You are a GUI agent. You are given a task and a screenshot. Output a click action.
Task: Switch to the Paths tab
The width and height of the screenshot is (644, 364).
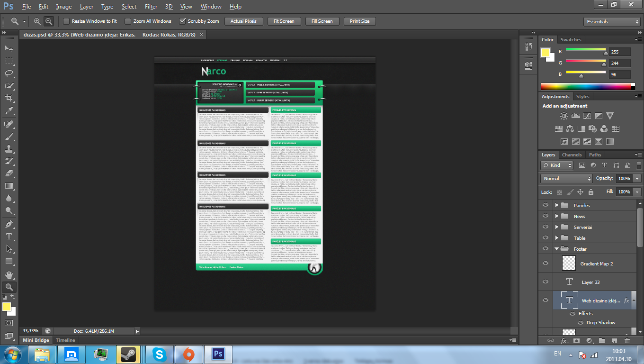595,155
